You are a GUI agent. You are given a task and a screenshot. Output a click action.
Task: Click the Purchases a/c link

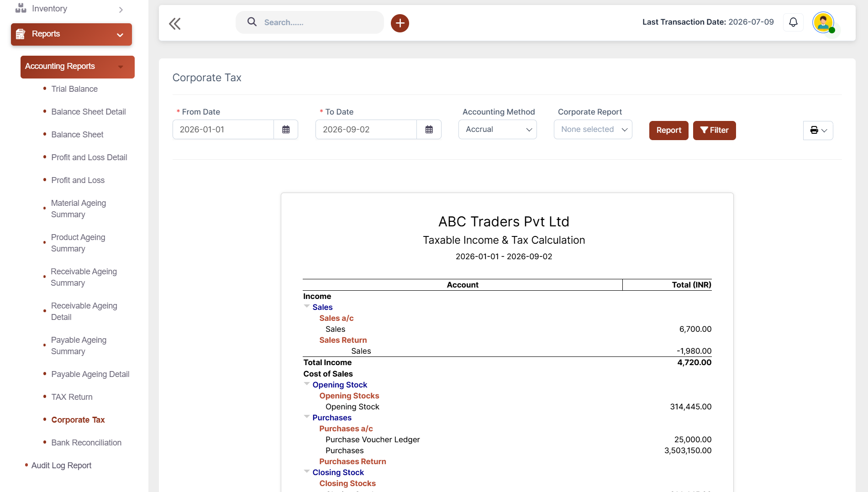click(x=346, y=429)
